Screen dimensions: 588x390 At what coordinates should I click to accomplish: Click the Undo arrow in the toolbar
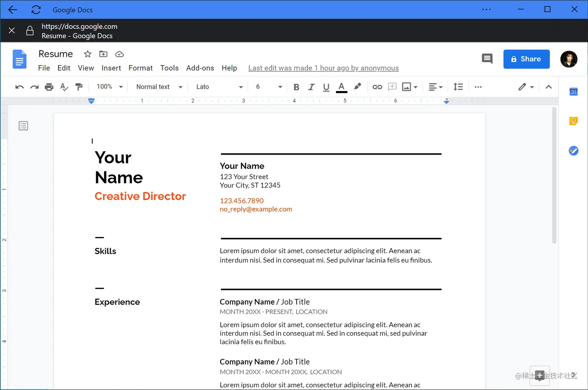pyautogui.click(x=19, y=87)
